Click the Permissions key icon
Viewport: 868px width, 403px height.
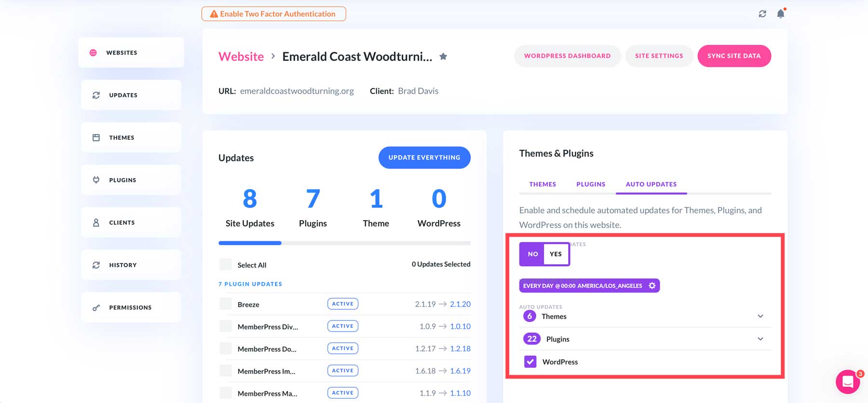(x=96, y=307)
